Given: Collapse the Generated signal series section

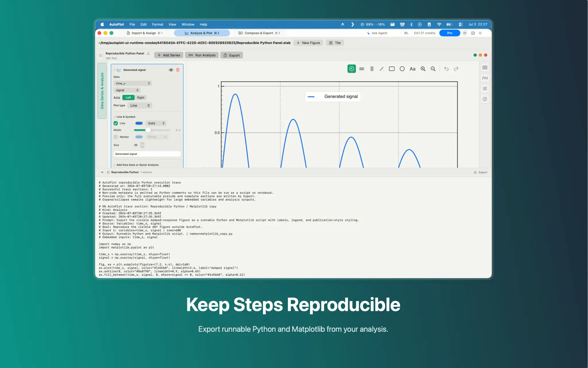Looking at the screenshot, I should point(114,70).
